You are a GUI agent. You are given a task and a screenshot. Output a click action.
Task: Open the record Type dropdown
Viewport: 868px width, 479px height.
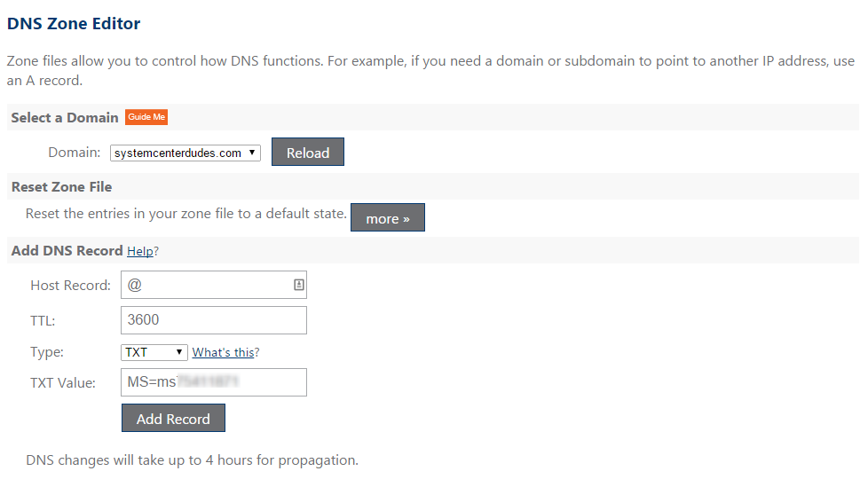tap(154, 352)
